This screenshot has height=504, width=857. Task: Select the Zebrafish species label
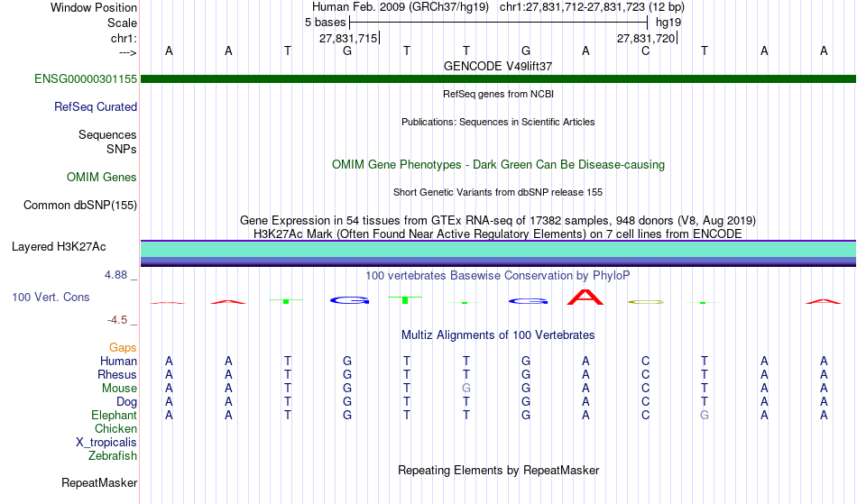tap(112, 455)
